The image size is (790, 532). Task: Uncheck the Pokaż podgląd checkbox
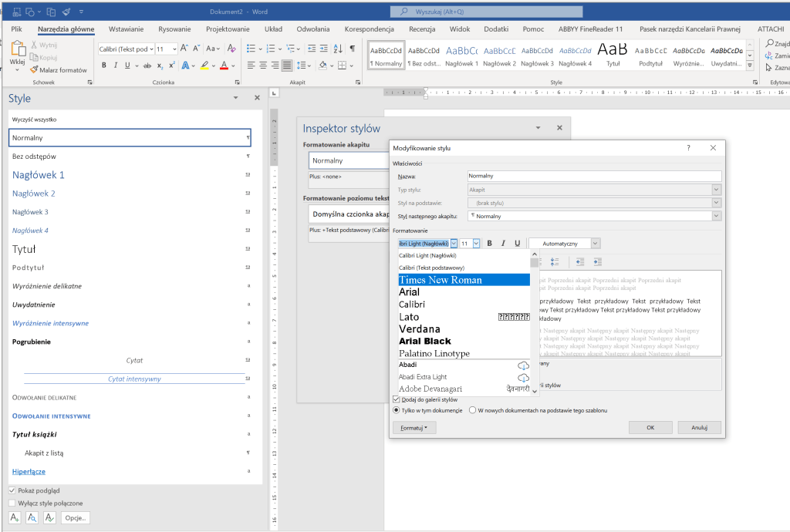pos(12,490)
